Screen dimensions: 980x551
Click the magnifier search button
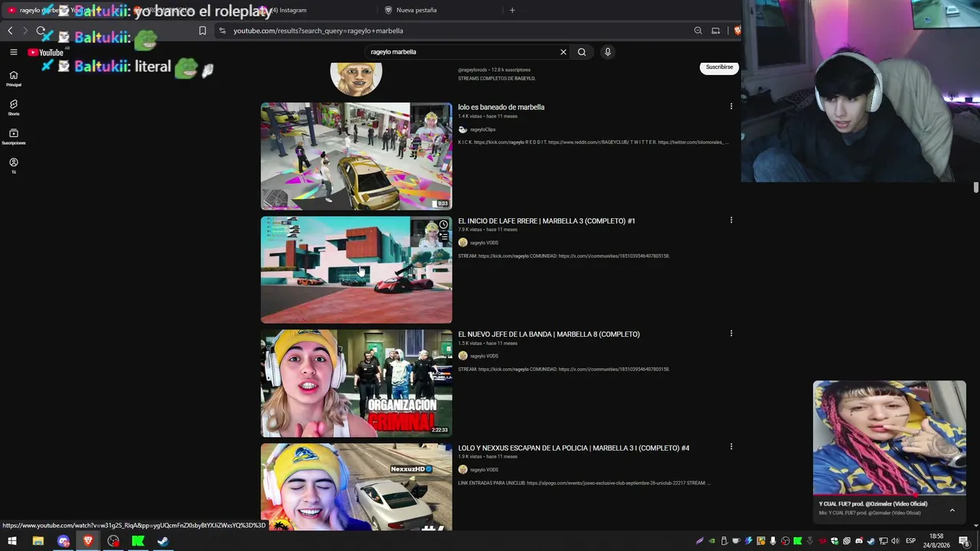tap(582, 52)
